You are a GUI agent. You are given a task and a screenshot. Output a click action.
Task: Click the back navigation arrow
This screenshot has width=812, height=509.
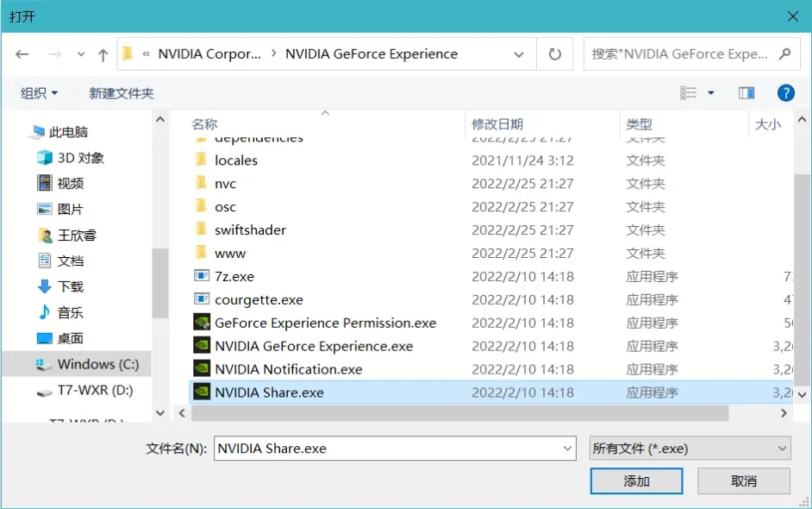tap(23, 53)
